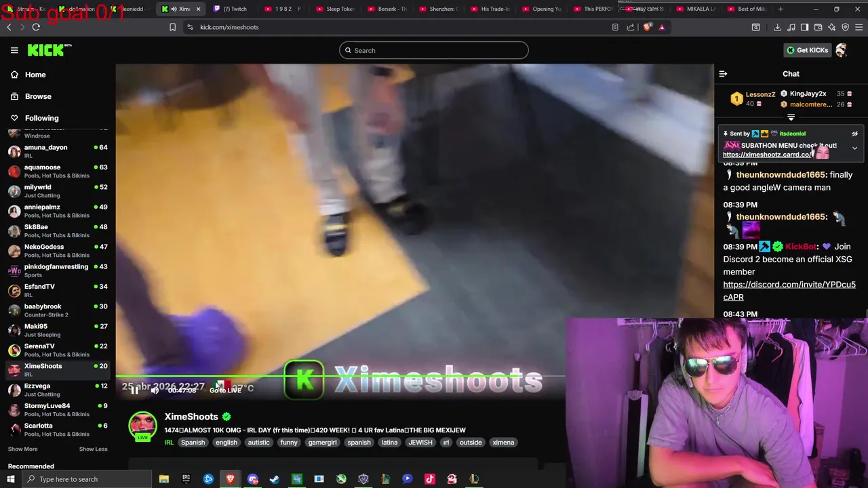This screenshot has width=868, height=488.
Task: Select the ximena tag
Action: (x=503, y=443)
